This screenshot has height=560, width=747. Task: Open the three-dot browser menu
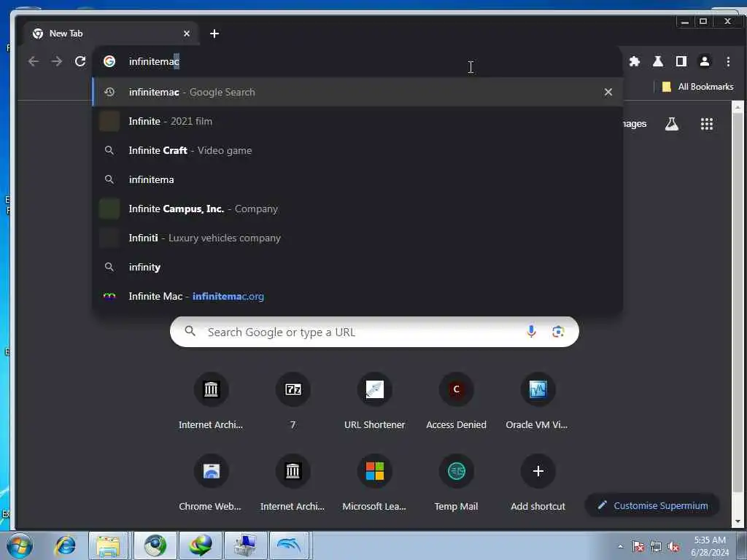(728, 61)
